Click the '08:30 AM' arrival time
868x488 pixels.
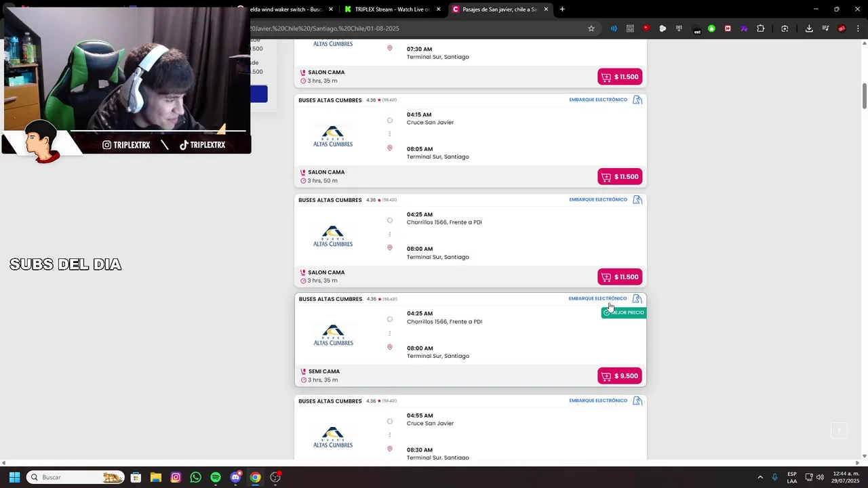pyautogui.click(x=420, y=450)
